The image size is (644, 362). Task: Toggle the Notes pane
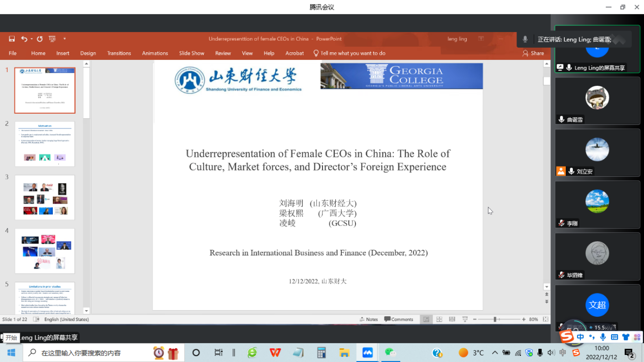pos(369,319)
